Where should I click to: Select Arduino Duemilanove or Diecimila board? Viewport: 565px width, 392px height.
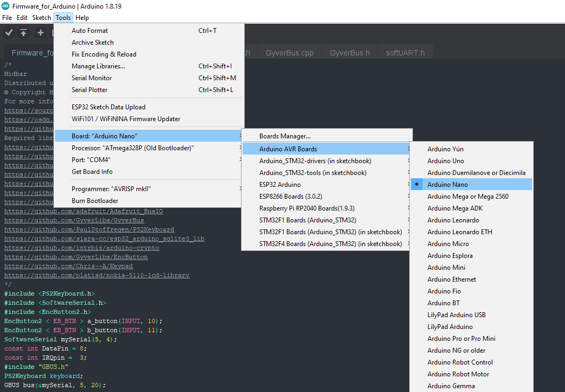coord(471,173)
